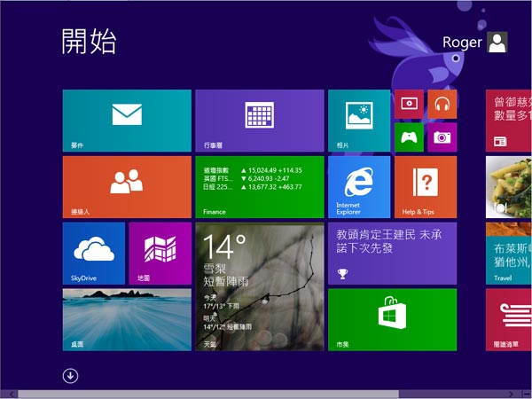Viewport: 532px width, 399px height.
Task: Click the horizontal scrollbar right arrow
Action: click(x=525, y=394)
